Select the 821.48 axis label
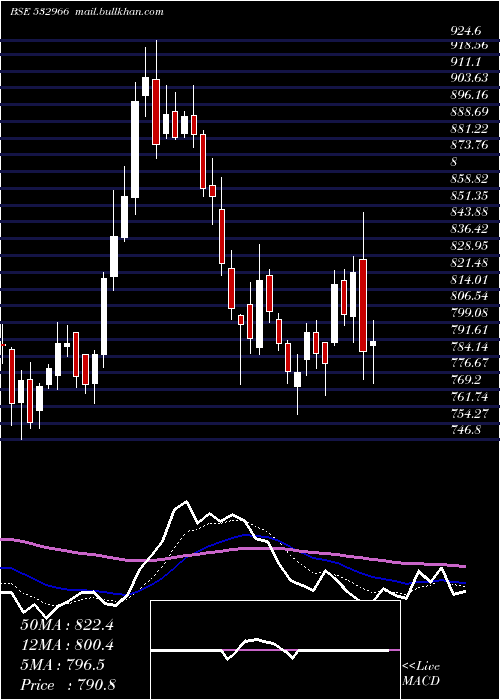The width and height of the screenshot is (500, 700). 469,262
